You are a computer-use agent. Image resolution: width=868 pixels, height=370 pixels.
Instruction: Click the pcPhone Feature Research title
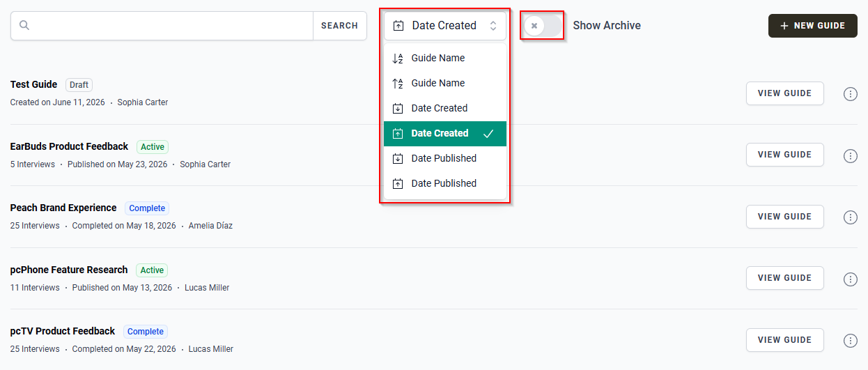tap(69, 270)
